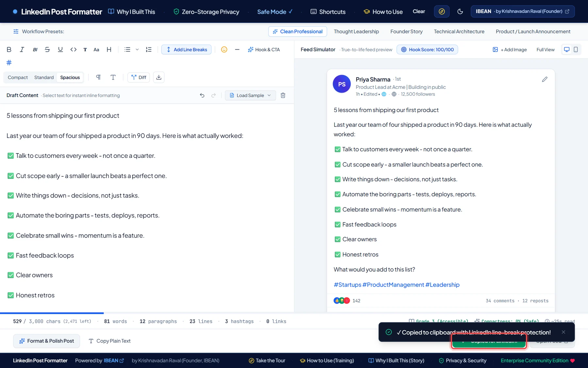Apply monospace code formatting icon
Viewport: 588px width, 368px height.
point(73,50)
